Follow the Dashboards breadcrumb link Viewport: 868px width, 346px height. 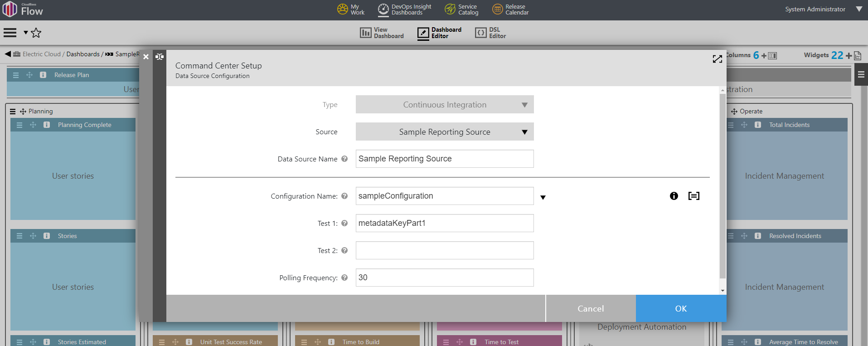[x=83, y=54]
